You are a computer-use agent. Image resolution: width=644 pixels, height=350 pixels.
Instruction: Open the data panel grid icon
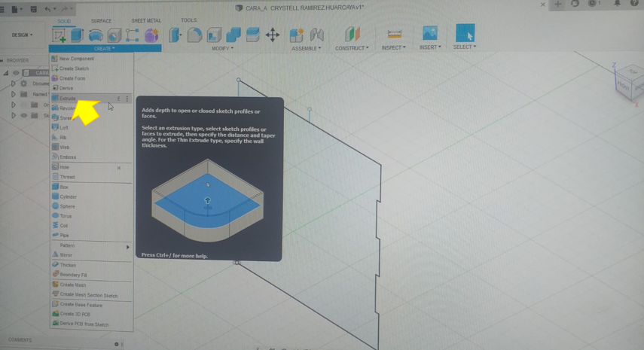(2, 9)
